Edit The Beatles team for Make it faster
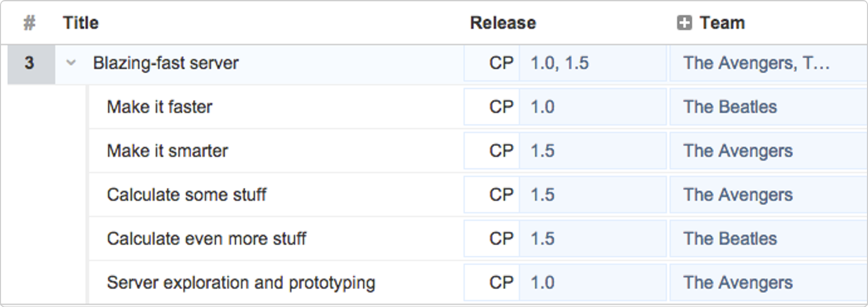The height and width of the screenshot is (307, 868). coord(768,107)
